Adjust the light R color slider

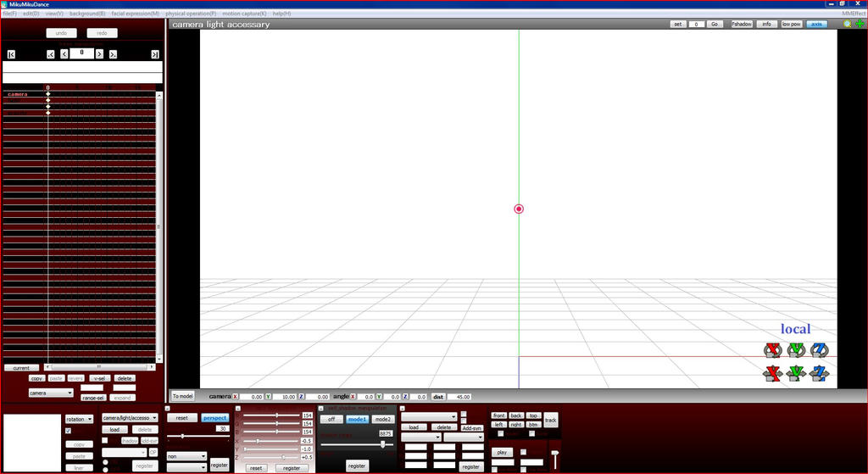tap(272, 415)
